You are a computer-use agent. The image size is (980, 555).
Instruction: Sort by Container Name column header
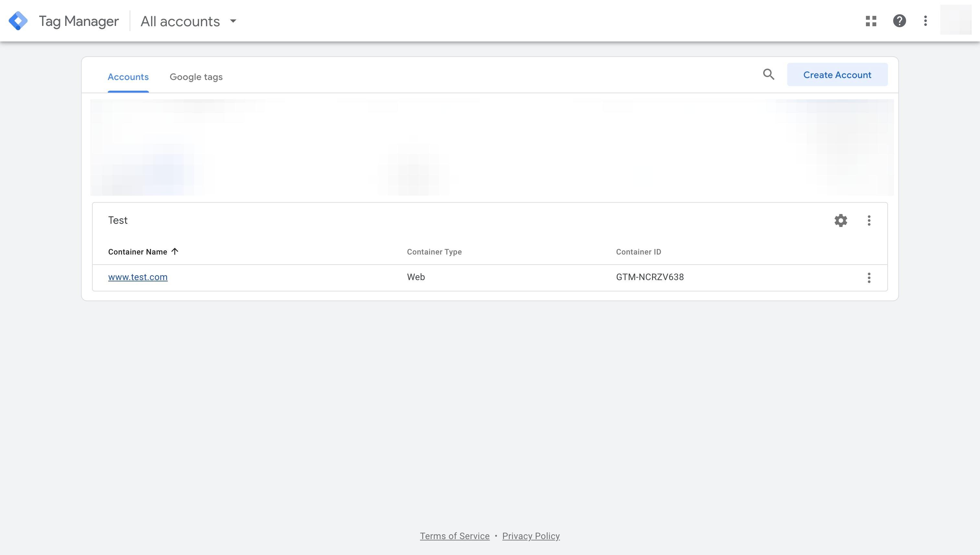click(x=138, y=252)
